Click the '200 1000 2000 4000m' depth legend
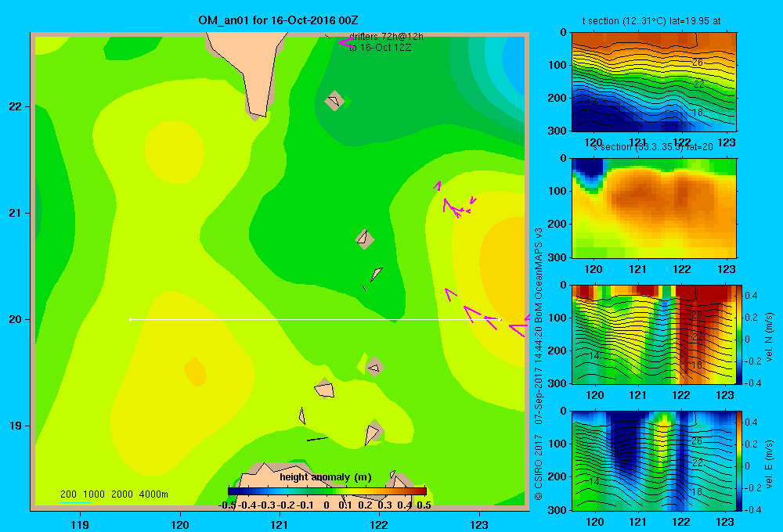 114,494
